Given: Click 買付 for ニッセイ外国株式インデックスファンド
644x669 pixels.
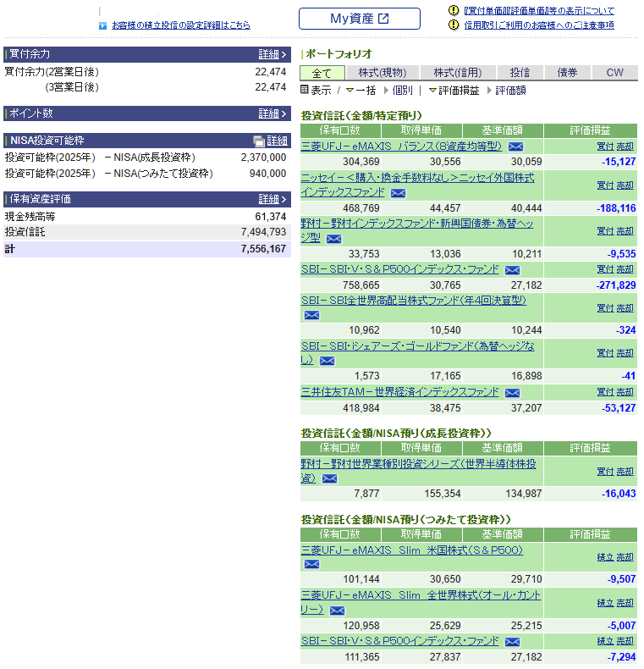Looking at the screenshot, I should point(605,185).
